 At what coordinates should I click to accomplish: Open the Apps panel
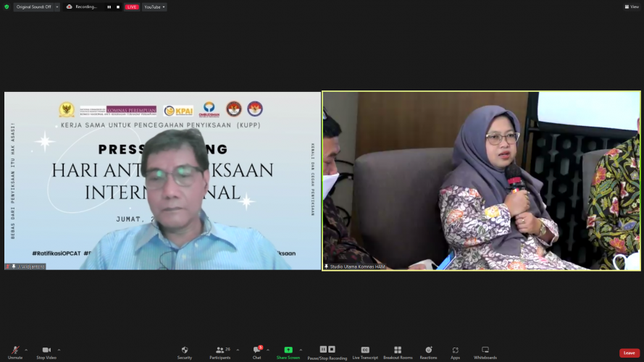(x=455, y=350)
